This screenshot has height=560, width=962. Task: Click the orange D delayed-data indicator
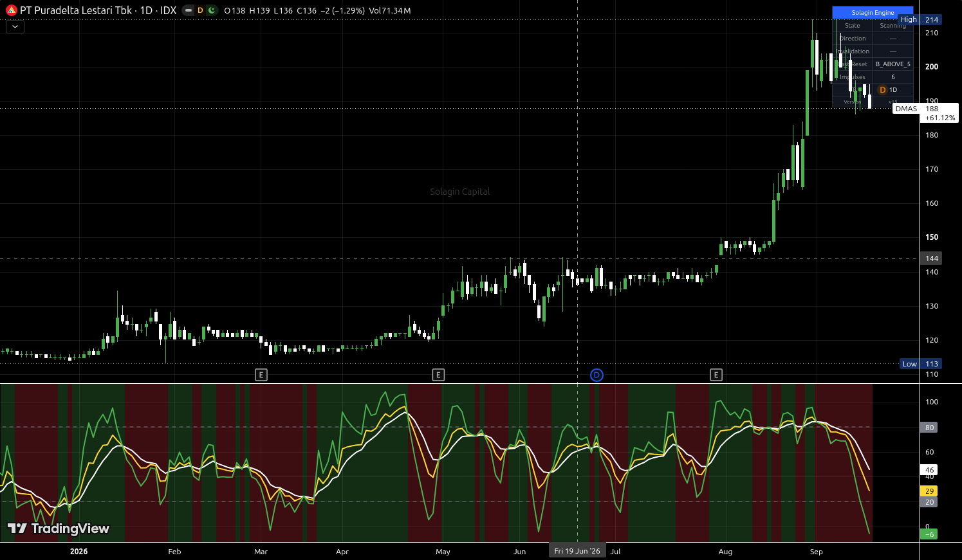200,10
